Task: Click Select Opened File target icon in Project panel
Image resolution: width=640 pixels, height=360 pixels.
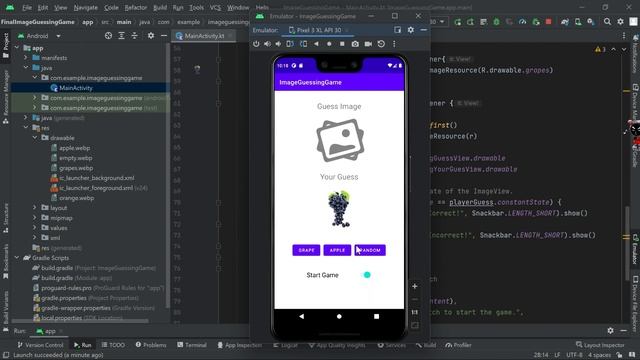Action: [108, 36]
